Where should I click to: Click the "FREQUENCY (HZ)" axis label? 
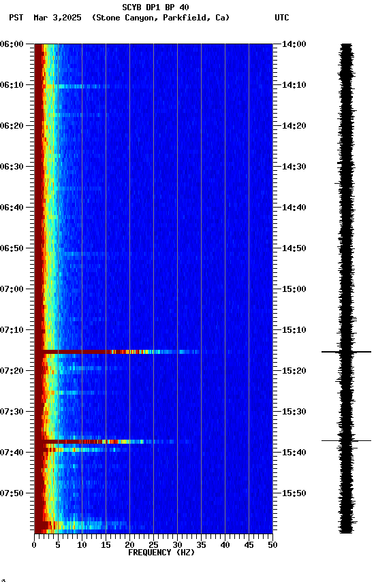click(x=161, y=553)
